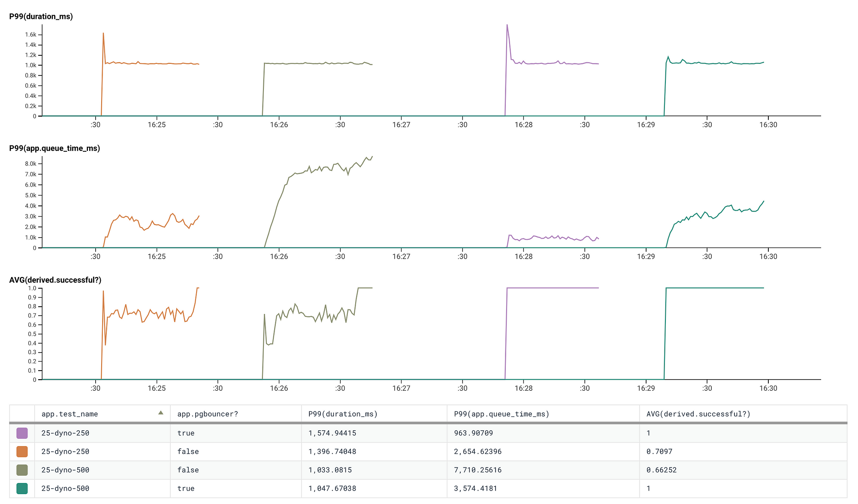Click duration value 1,574.94415

coord(332,433)
